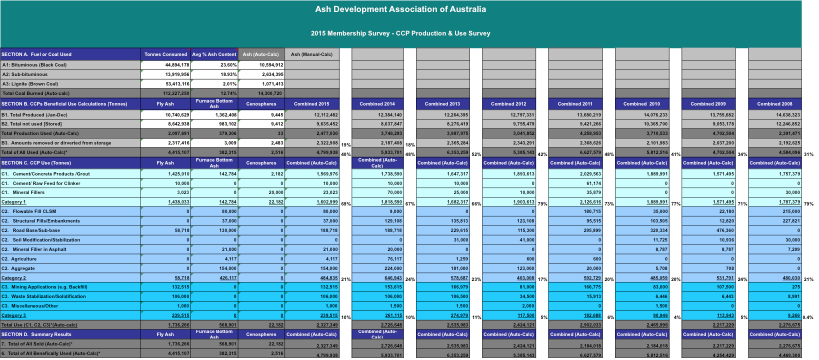
Task: Click the Combined 2008 column header
Action: point(775,104)
